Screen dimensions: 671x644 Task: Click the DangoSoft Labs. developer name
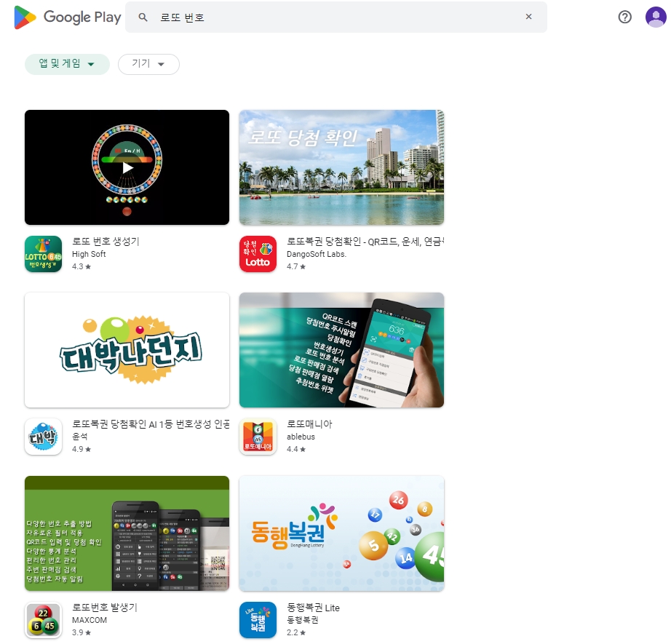coord(317,254)
